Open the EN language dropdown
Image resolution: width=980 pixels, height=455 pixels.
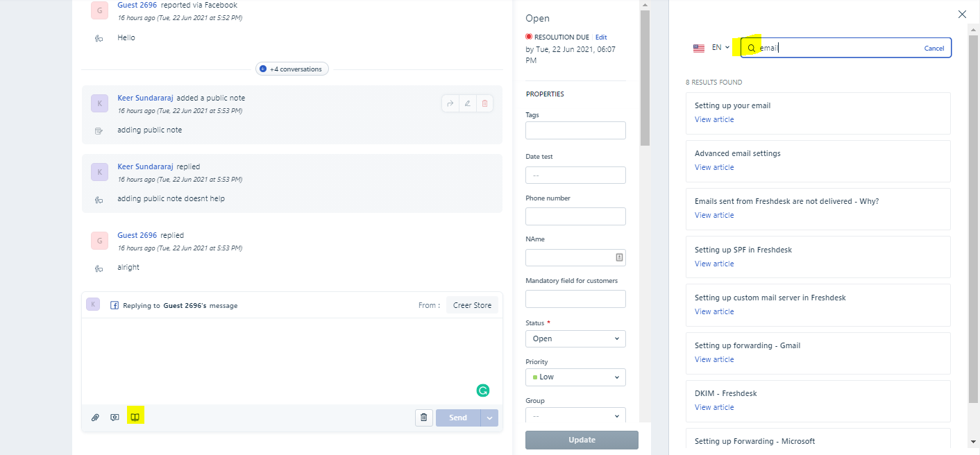pos(721,48)
